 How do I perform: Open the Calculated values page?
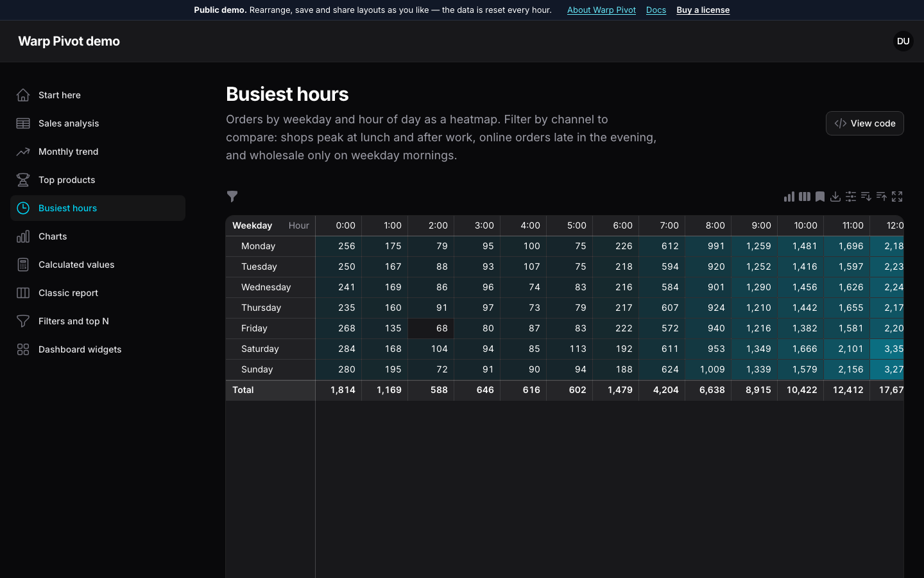point(98,265)
